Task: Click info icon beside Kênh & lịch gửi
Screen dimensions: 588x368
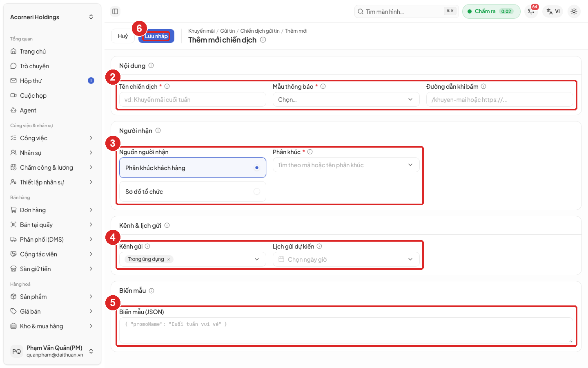Action: [167, 225]
